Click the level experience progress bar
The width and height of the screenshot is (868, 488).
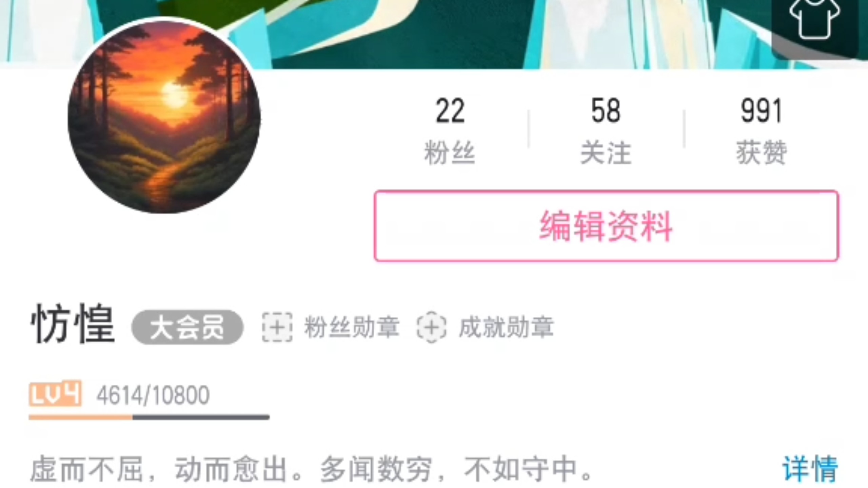tap(149, 417)
